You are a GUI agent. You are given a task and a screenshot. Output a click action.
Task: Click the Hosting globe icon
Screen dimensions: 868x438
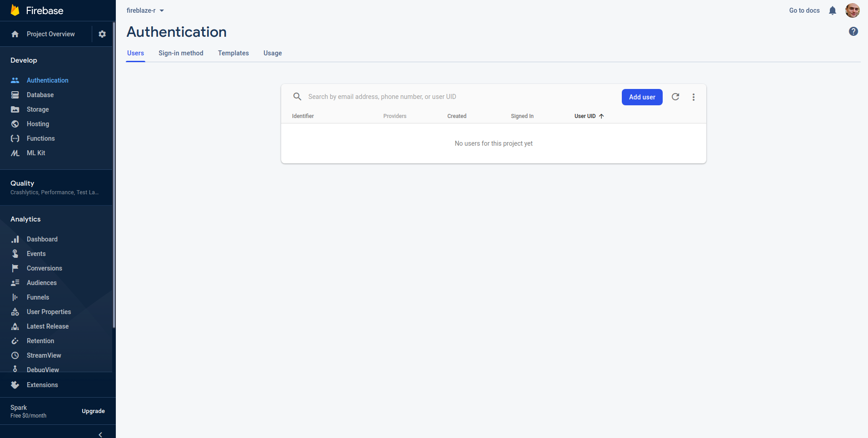(x=15, y=124)
